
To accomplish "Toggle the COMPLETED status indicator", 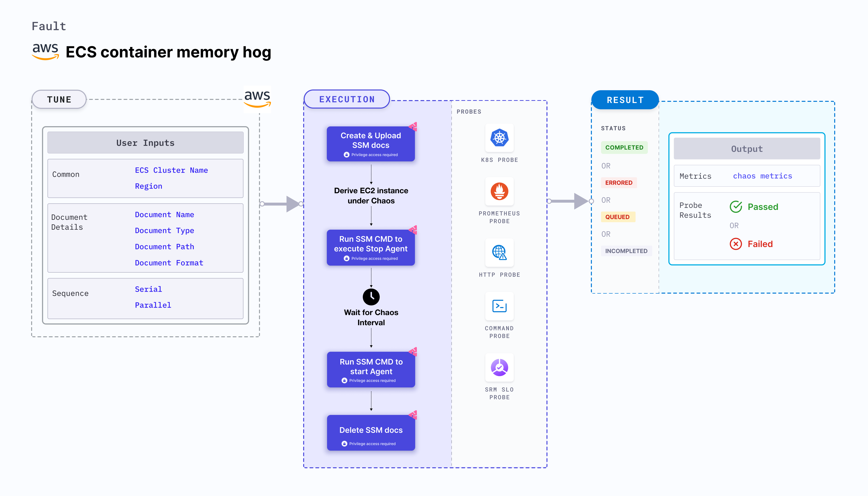I will point(624,147).
